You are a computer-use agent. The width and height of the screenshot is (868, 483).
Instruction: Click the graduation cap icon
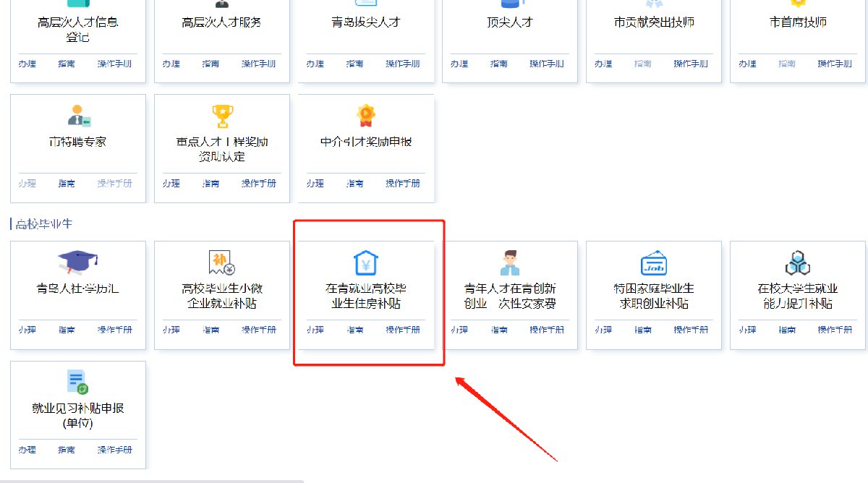point(77,263)
